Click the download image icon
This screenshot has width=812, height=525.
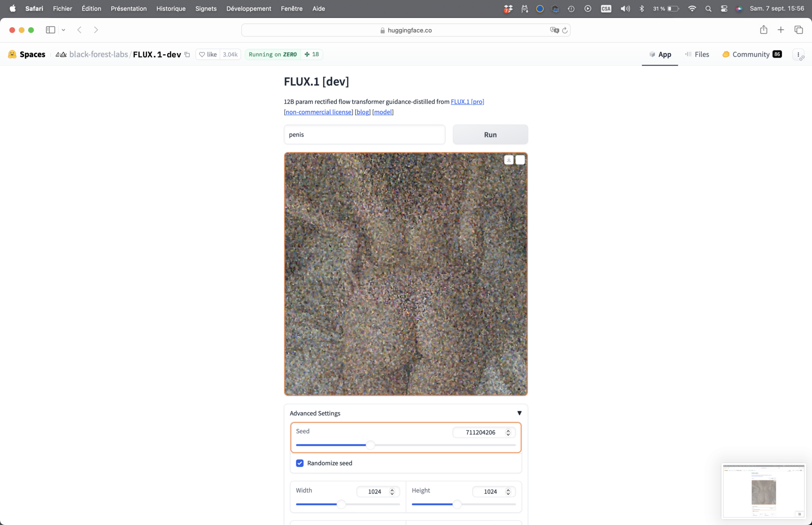[509, 160]
